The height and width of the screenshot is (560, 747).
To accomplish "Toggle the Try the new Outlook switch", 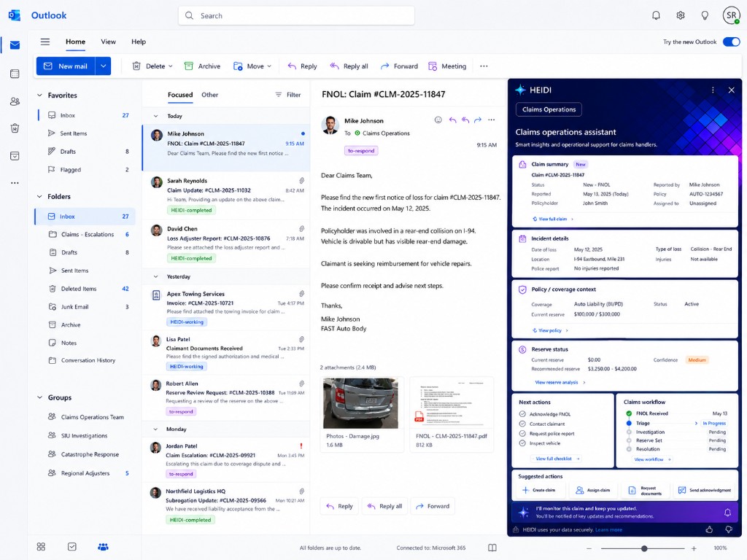I will pos(731,42).
